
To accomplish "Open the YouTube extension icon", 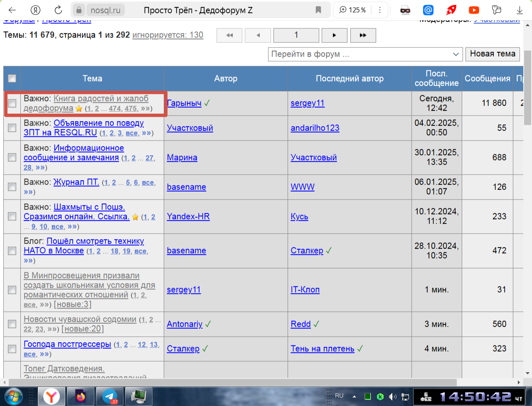I will (473, 10).
